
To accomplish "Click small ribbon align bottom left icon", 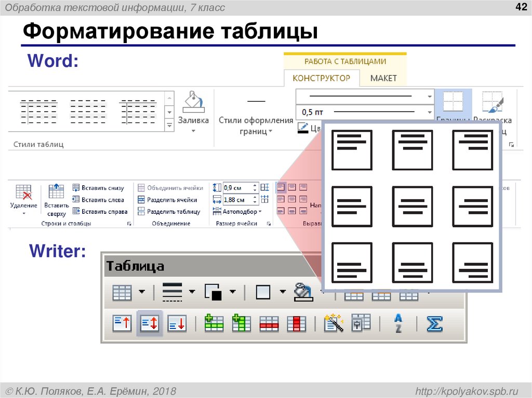I will click(281, 211).
